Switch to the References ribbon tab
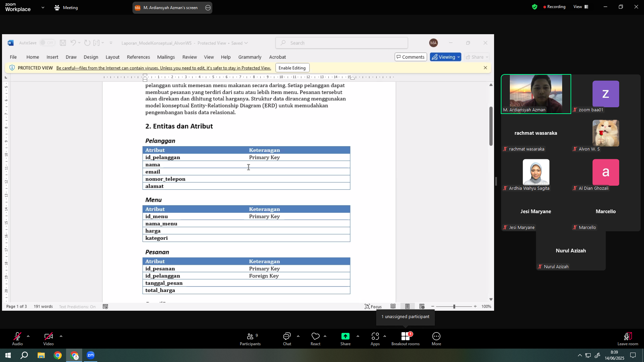 (x=139, y=57)
